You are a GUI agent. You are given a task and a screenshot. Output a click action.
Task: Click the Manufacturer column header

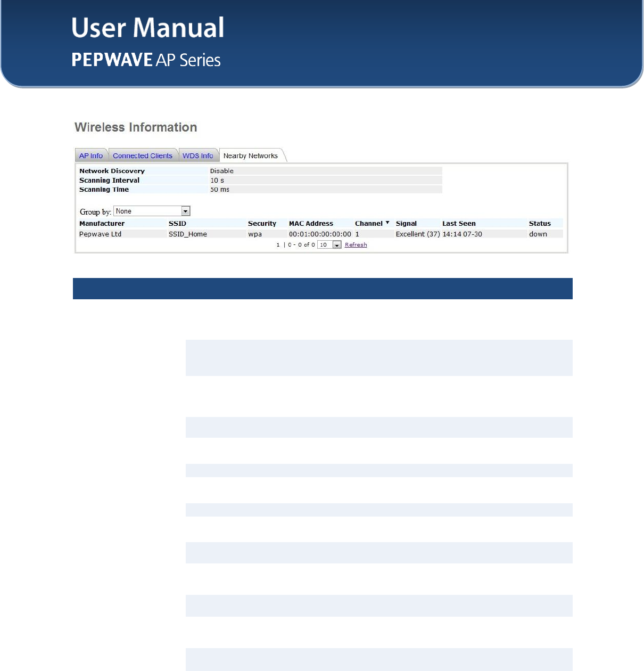tap(102, 224)
